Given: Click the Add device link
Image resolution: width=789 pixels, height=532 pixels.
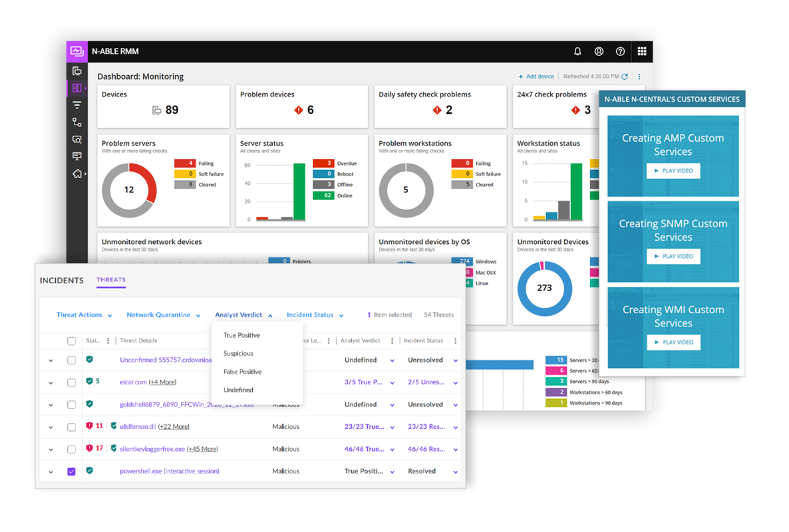Looking at the screenshot, I should click(536, 76).
